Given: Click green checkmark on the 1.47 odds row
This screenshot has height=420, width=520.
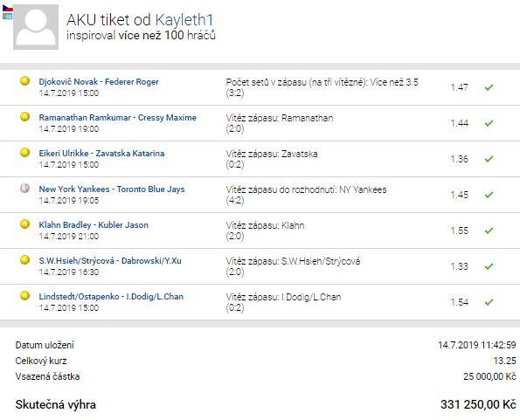Looking at the screenshot, I should click(489, 87).
